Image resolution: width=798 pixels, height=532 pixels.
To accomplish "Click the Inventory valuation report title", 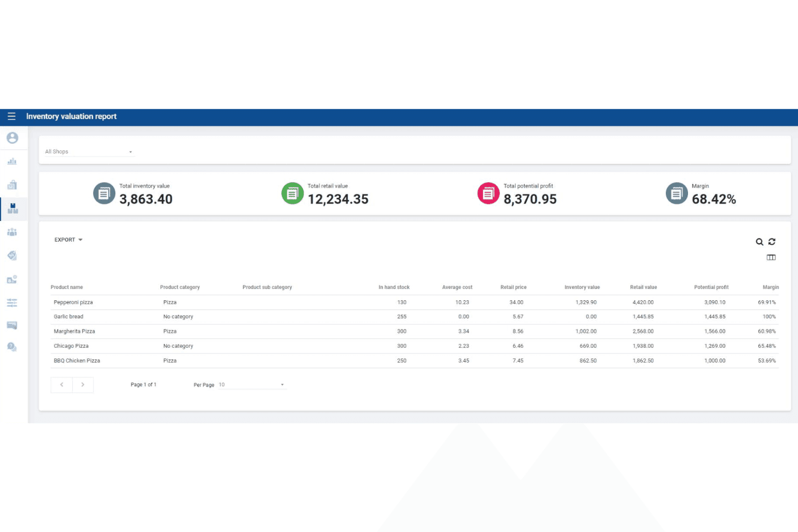I will [x=71, y=116].
